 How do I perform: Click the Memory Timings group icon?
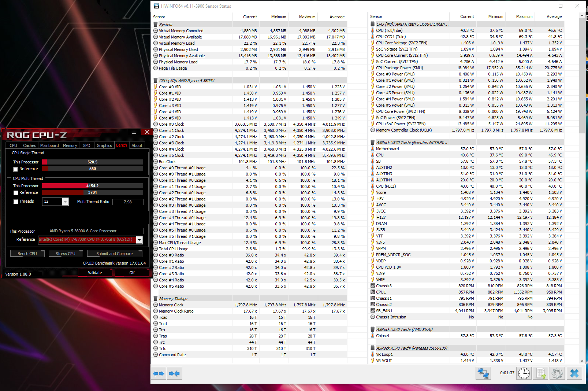[156, 299]
